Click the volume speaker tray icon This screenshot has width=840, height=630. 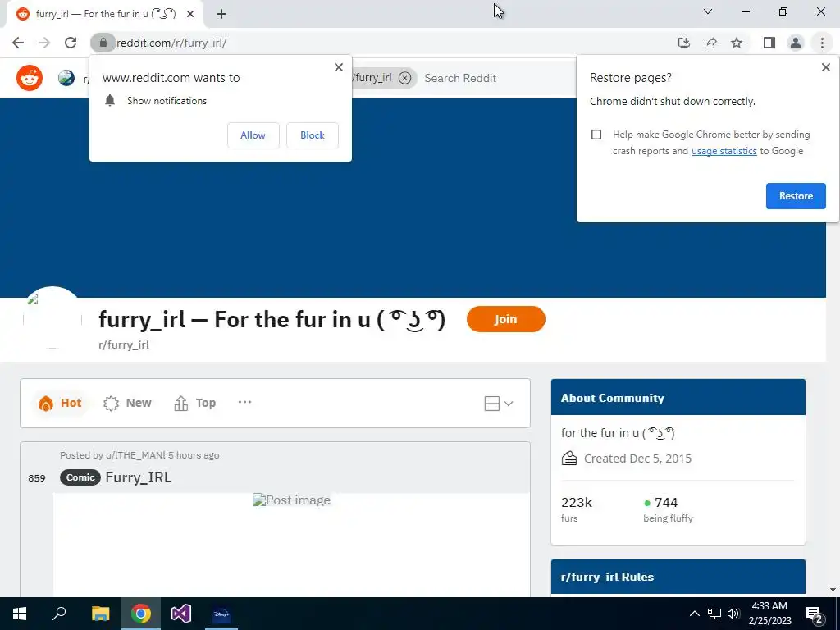733,614
